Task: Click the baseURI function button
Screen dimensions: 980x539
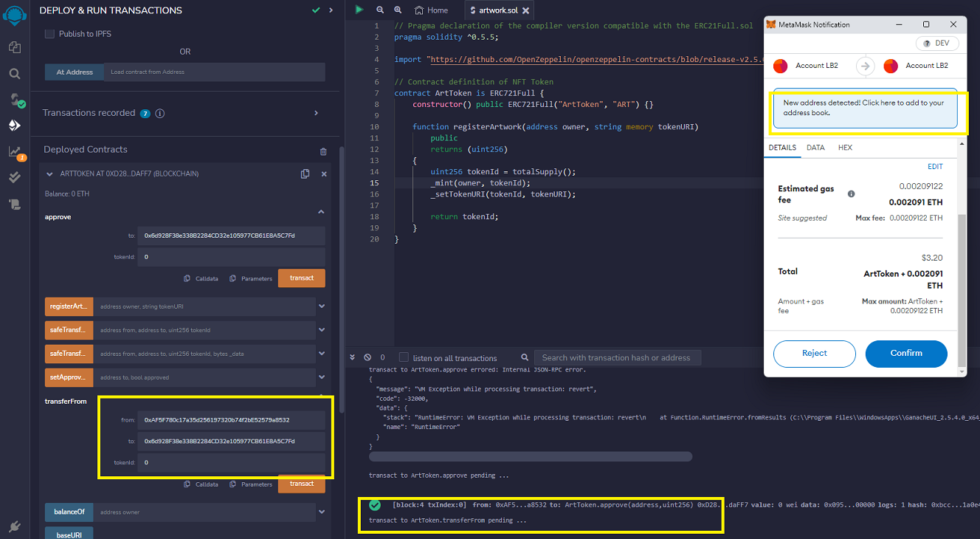Action: [x=69, y=535]
